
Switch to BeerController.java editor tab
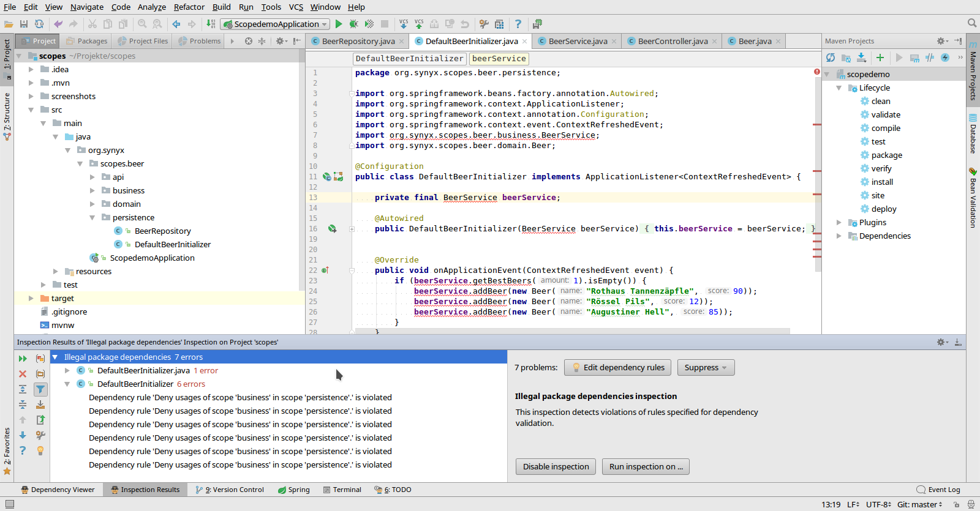click(x=673, y=41)
